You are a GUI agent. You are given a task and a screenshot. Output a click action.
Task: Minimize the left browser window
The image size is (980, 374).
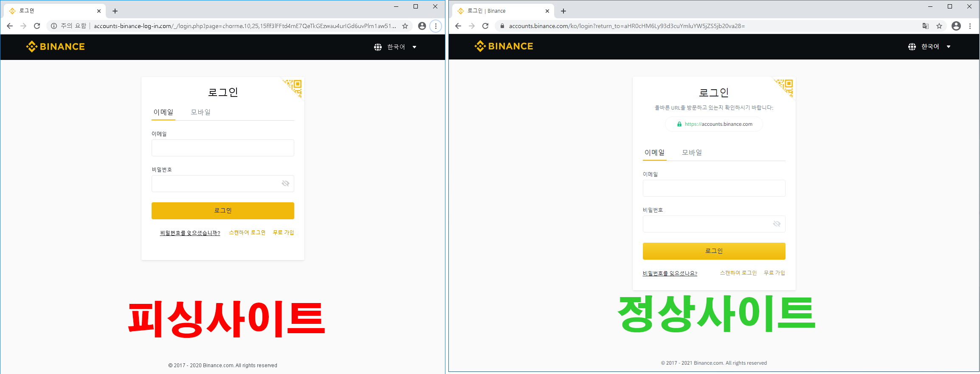396,6
